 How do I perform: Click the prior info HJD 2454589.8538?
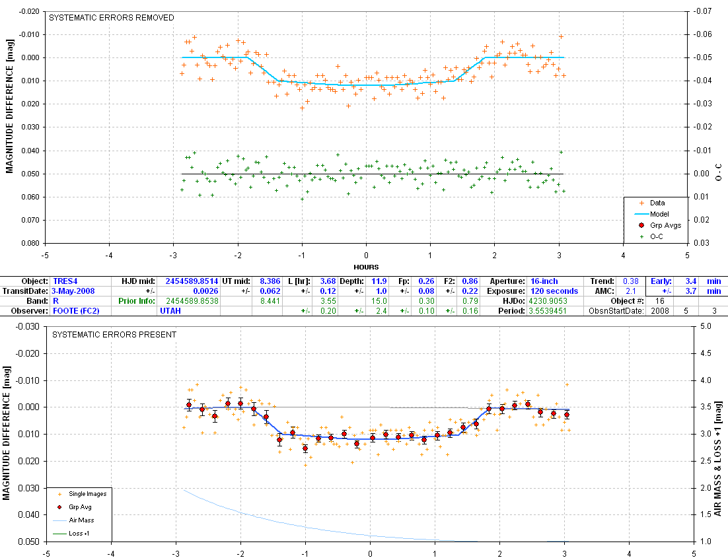tap(192, 300)
